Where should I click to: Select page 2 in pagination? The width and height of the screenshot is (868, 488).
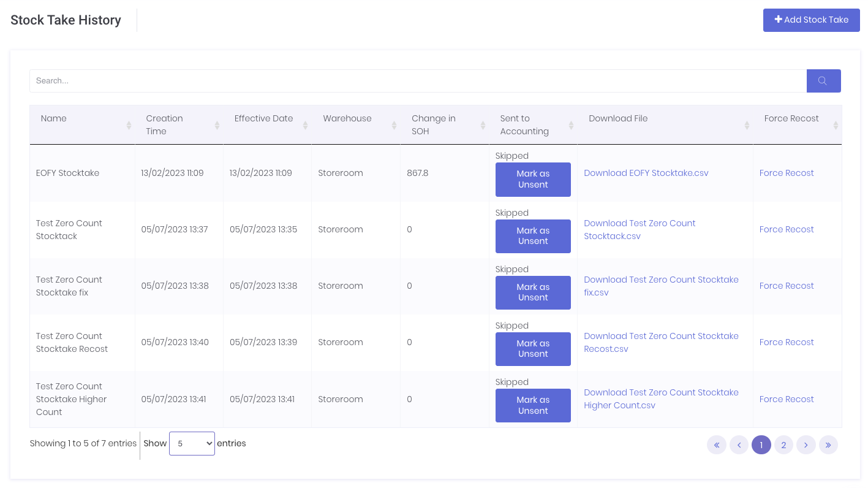(x=783, y=445)
